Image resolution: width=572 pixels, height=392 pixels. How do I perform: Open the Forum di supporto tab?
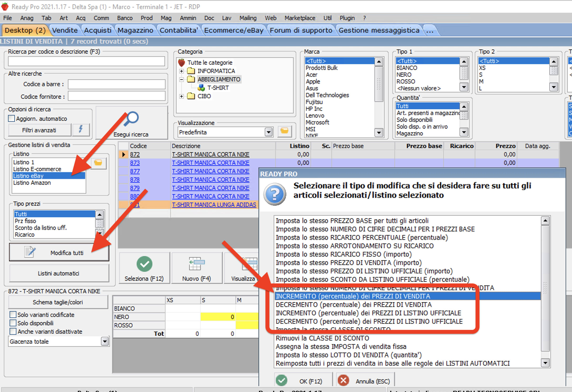tap(301, 30)
